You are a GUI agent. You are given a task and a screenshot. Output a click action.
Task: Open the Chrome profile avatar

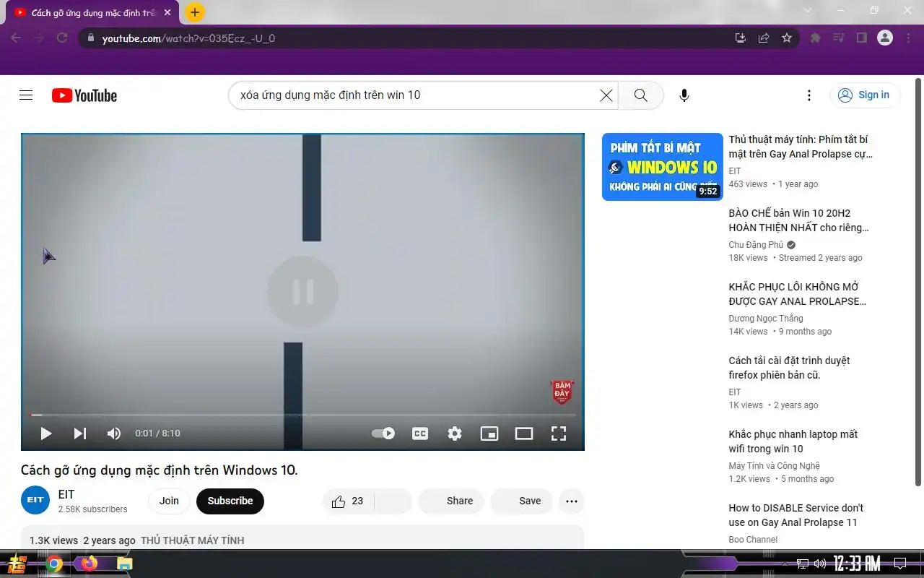[x=885, y=38]
